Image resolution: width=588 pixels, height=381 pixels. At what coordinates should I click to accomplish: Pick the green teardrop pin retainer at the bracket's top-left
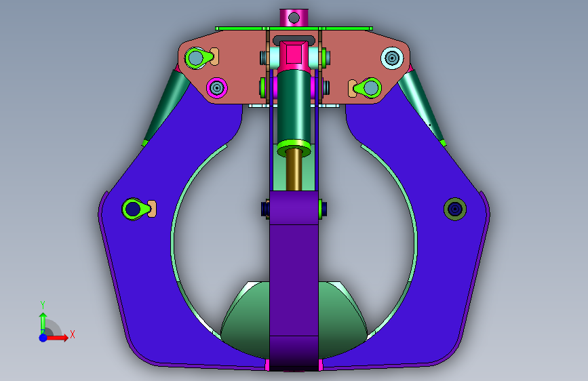tap(199, 58)
